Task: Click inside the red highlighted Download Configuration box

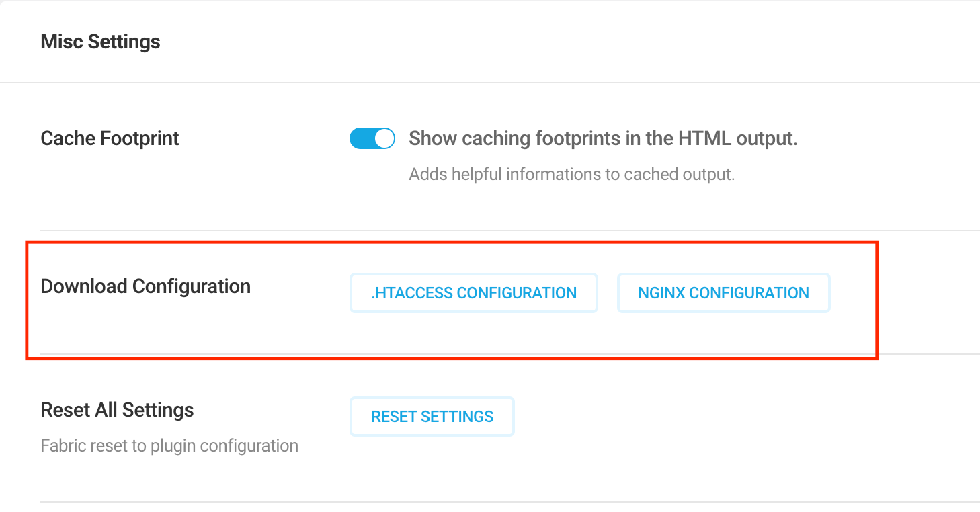Action: [x=450, y=299]
